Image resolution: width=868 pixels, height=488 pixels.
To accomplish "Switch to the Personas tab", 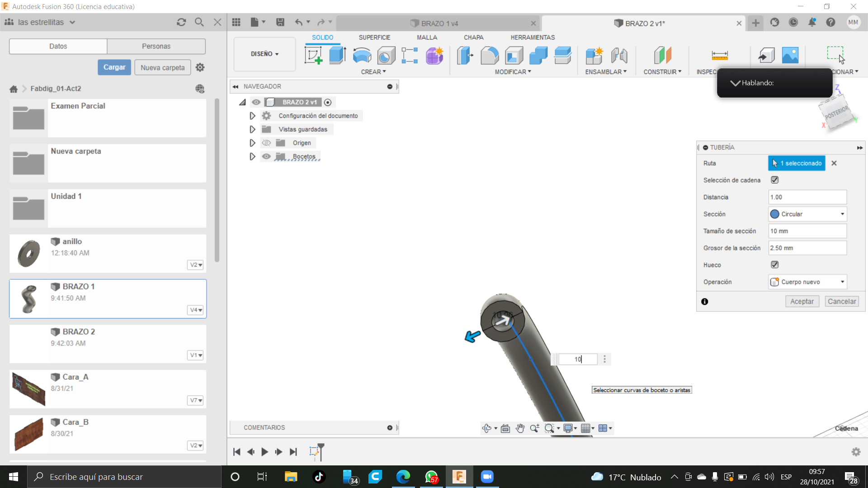I will (x=156, y=46).
